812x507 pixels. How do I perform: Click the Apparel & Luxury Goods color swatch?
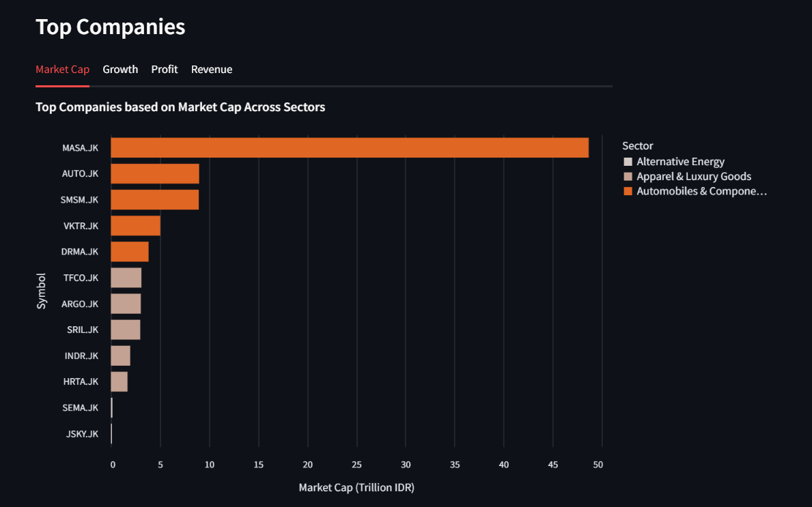point(629,176)
